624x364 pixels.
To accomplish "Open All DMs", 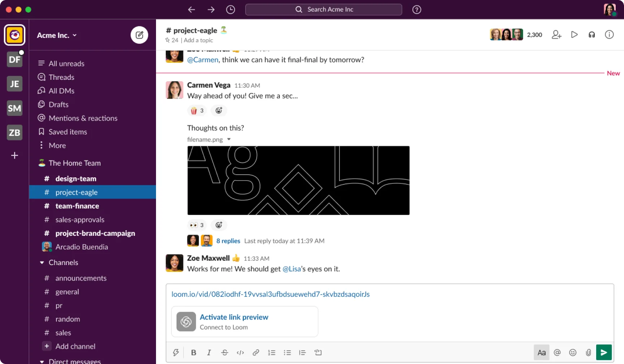I will (x=92, y=91).
